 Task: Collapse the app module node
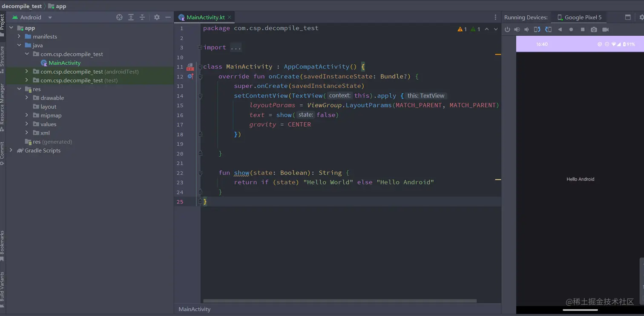pyautogui.click(x=11, y=28)
